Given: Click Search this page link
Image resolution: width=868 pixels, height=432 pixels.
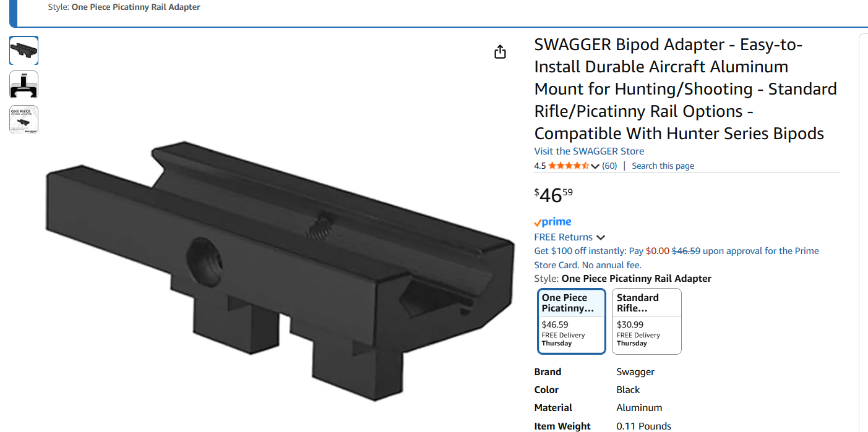Looking at the screenshot, I should [663, 166].
